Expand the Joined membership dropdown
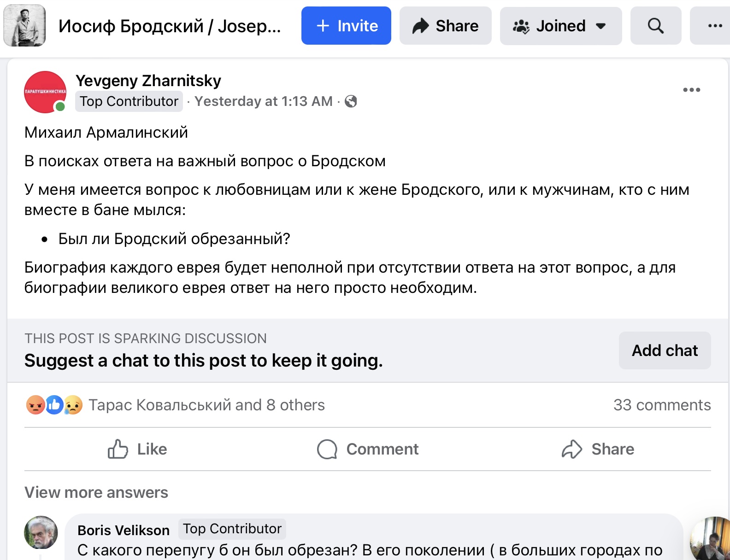Screen dimensions: 730x560 coord(560,26)
